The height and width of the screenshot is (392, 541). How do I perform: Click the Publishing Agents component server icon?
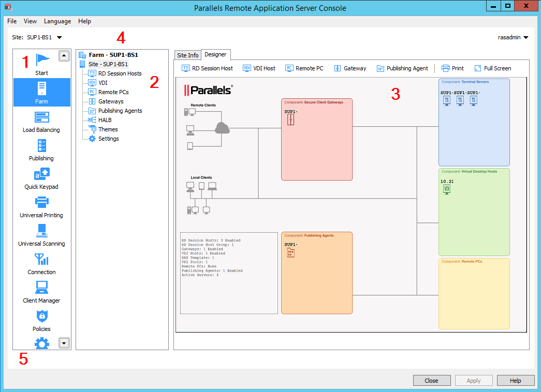290,253
